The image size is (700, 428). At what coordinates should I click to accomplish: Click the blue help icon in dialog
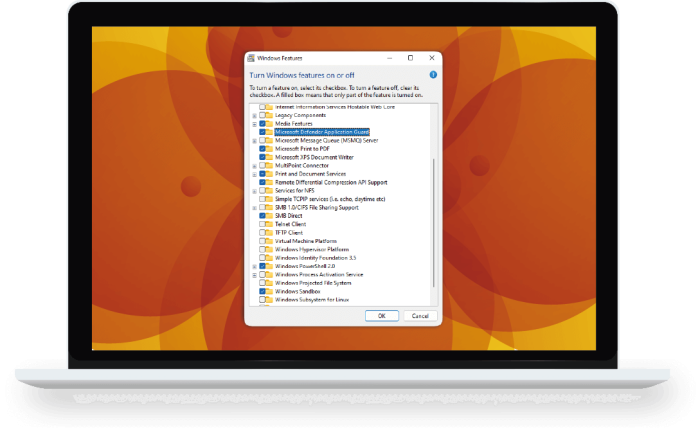click(x=433, y=75)
